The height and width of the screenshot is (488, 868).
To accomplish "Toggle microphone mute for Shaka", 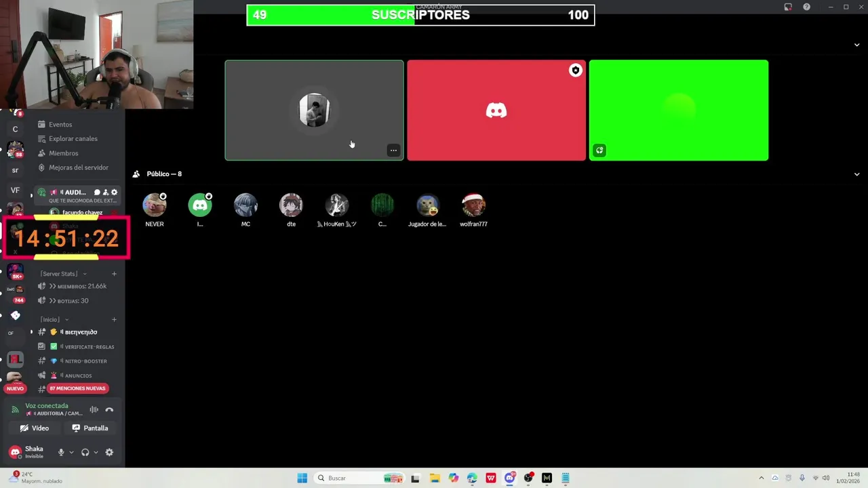I will [61, 452].
